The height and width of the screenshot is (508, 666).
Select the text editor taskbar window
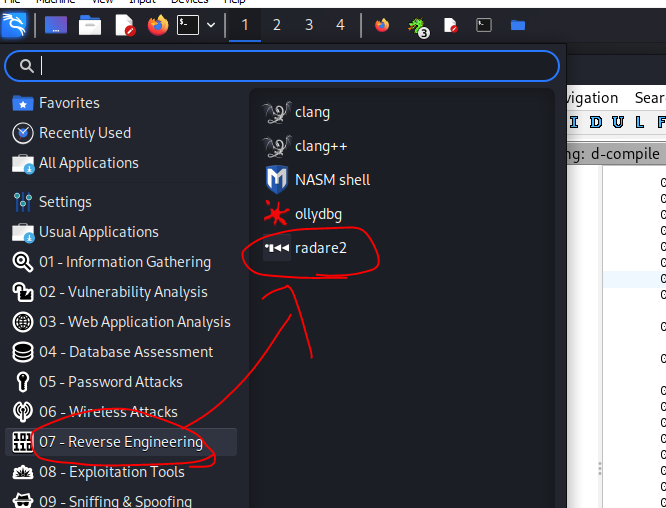(x=450, y=25)
